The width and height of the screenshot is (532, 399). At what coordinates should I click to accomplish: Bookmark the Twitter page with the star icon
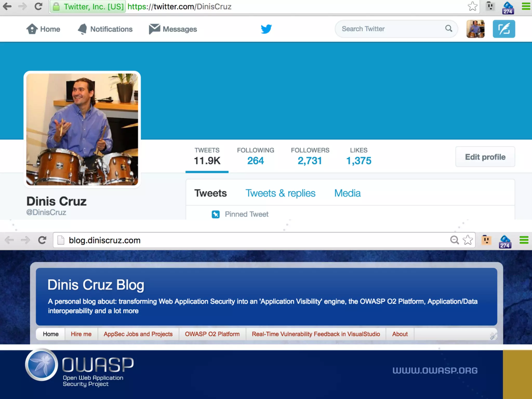click(x=473, y=6)
